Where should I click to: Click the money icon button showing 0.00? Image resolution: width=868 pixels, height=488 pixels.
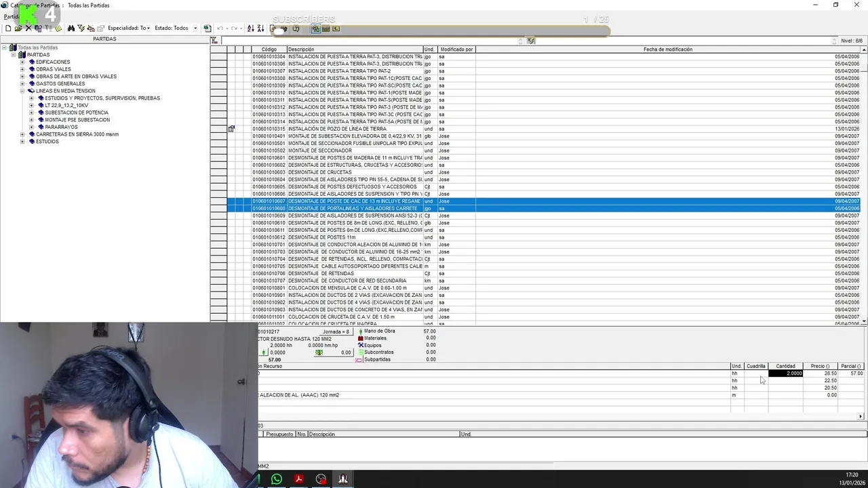pyautogui.click(x=334, y=352)
